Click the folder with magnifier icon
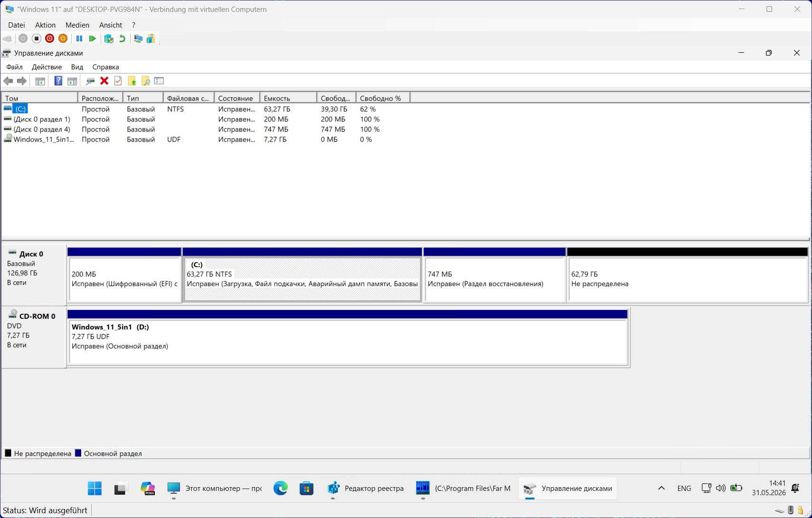Image resolution: width=812 pixels, height=518 pixels. click(x=146, y=81)
